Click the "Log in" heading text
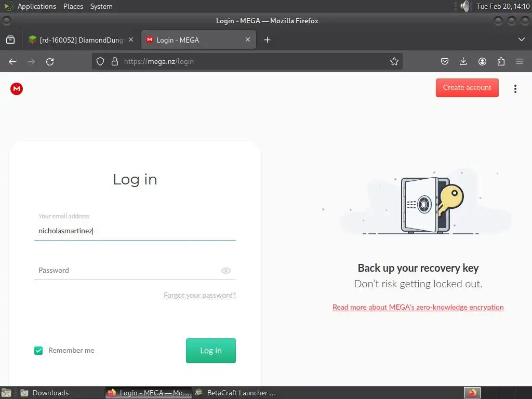The width and height of the screenshot is (532, 399). pyautogui.click(x=135, y=179)
